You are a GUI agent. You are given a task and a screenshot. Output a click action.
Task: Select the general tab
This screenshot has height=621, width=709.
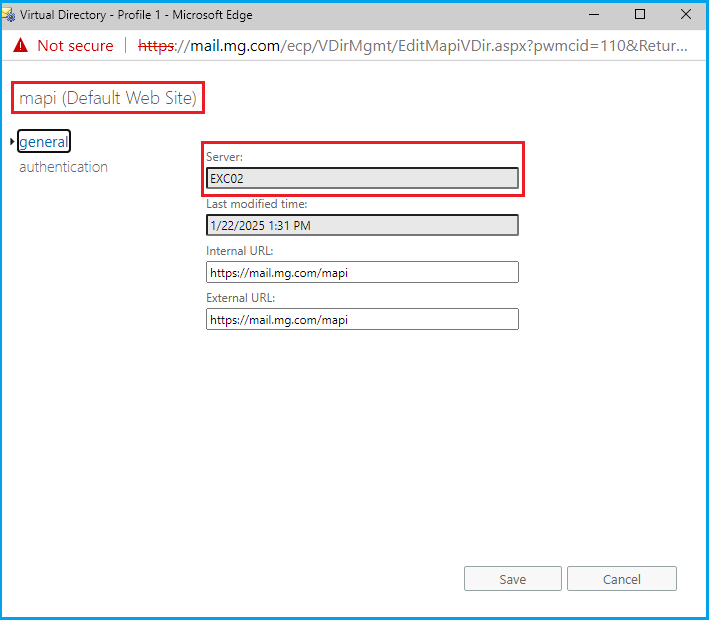44,142
